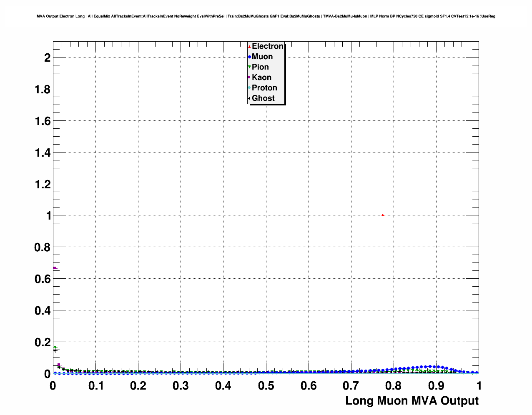Click the cyan Proton marker in legend
The width and height of the screenshot is (532, 415).
pos(249,88)
